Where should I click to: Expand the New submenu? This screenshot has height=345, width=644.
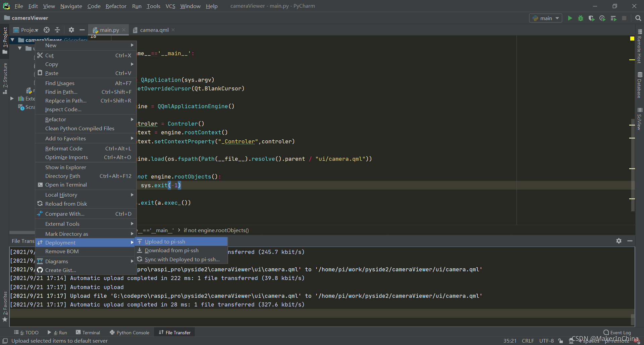[86, 45]
